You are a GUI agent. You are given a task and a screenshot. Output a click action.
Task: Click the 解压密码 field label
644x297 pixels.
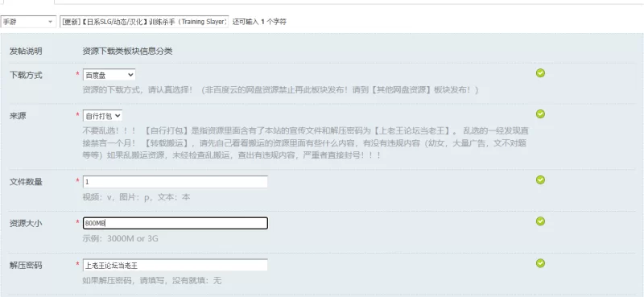pyautogui.click(x=26, y=266)
